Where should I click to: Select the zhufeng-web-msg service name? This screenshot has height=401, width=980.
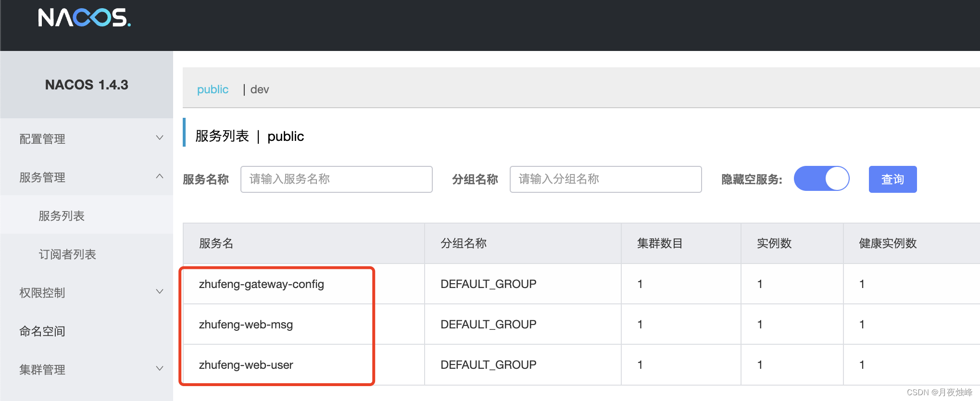click(246, 325)
